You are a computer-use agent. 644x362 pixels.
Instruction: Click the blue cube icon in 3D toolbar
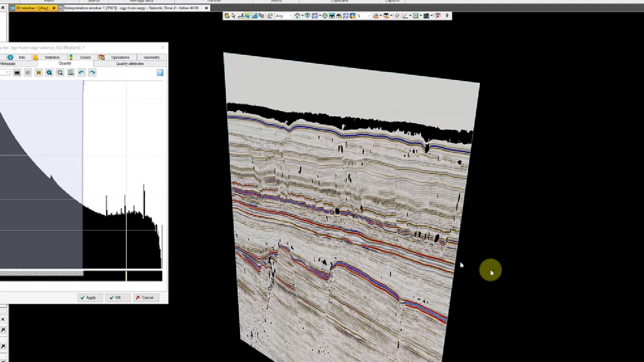[x=346, y=16]
